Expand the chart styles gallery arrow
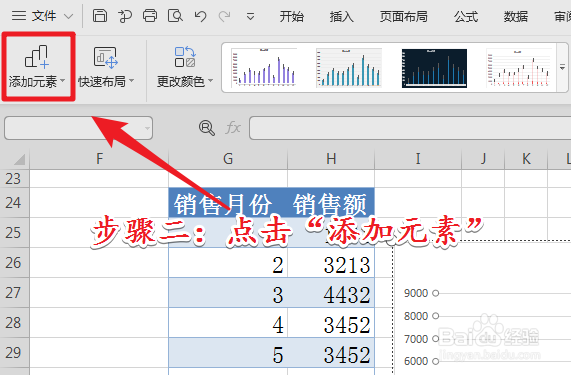This screenshot has width=571, height=375. point(562,68)
